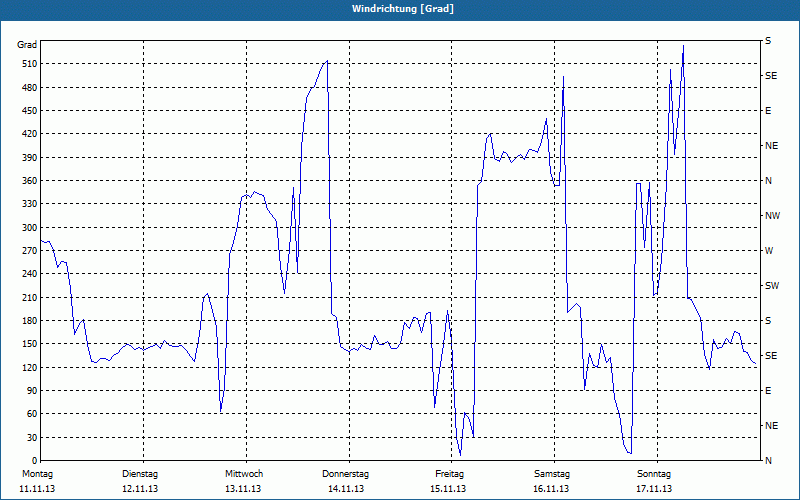The height and width of the screenshot is (500, 800).
Task: Click the 'Donnerstag' day label
Action: click(345, 474)
